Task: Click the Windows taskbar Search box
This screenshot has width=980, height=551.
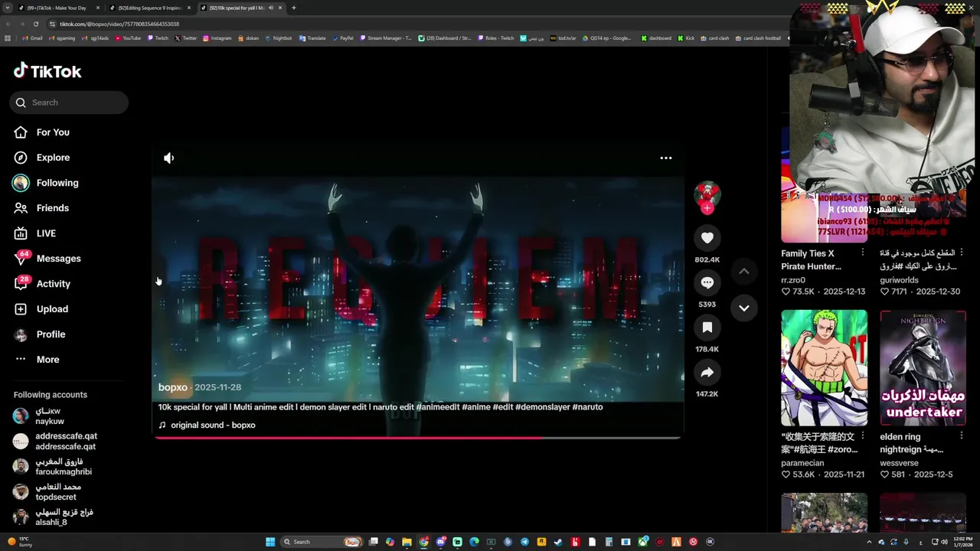Action: click(x=322, y=542)
